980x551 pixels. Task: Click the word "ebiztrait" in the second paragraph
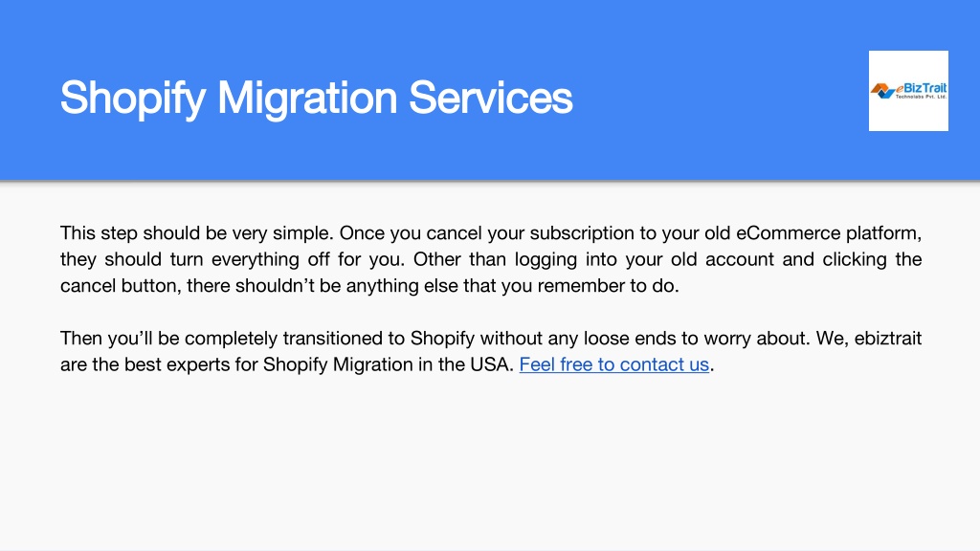coord(887,338)
